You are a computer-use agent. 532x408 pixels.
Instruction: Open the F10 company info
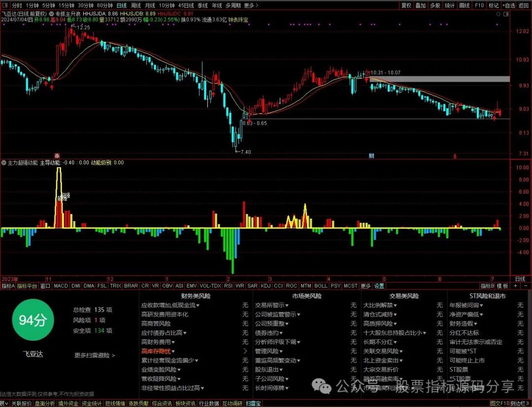click(479, 5)
